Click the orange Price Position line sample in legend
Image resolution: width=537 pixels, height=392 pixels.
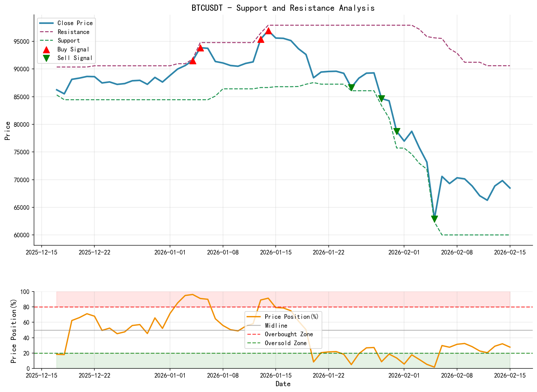(254, 317)
